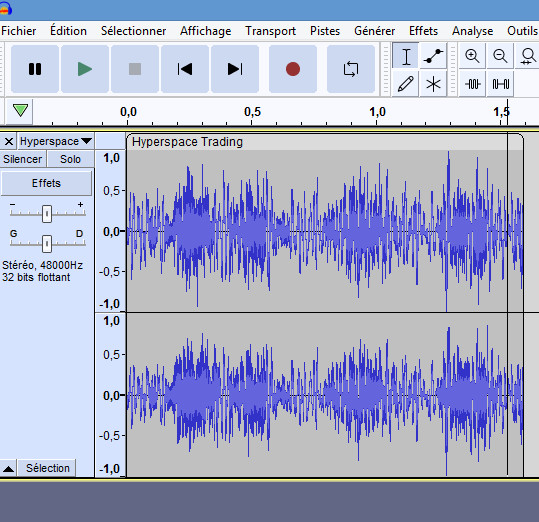Open the Hyperspace track name dropdown menu

pyautogui.click(x=56, y=141)
